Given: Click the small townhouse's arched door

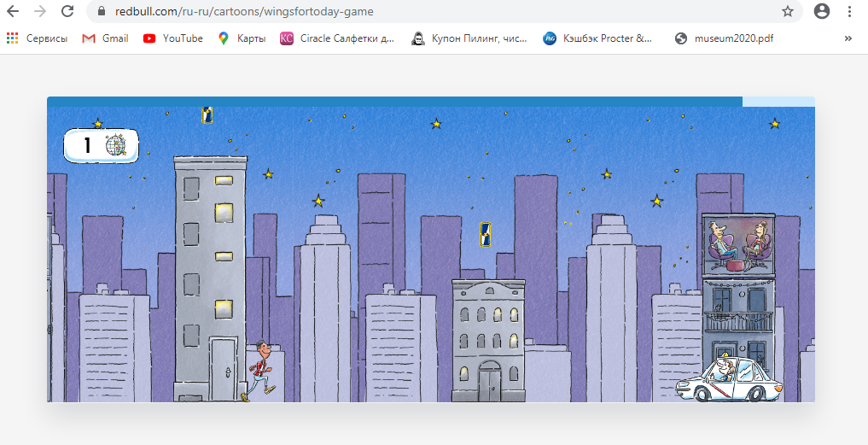Looking at the screenshot, I should pyautogui.click(x=489, y=381).
